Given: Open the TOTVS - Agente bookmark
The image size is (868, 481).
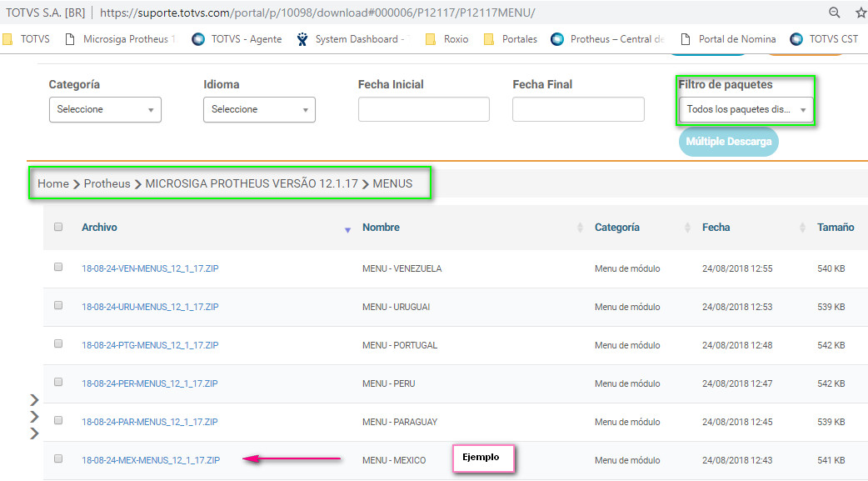Looking at the screenshot, I should click(x=237, y=39).
